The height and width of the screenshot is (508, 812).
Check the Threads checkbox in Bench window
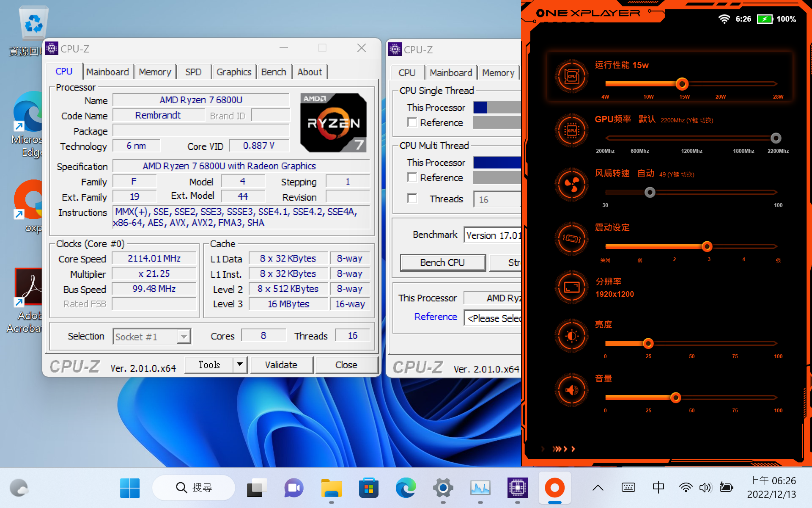pyautogui.click(x=412, y=199)
